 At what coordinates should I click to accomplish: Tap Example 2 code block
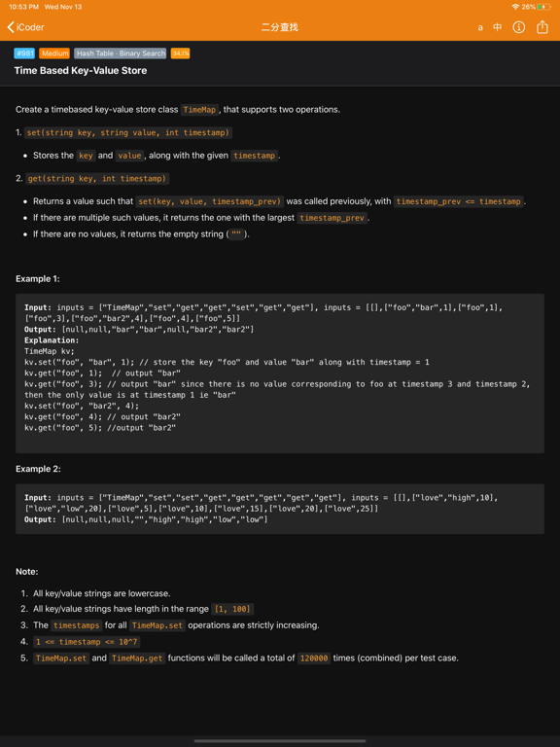tap(280, 509)
